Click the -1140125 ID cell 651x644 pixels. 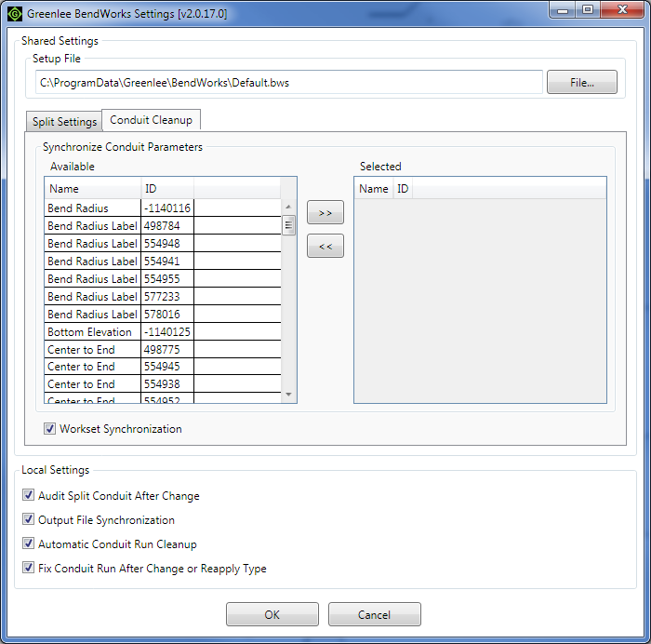click(x=167, y=331)
